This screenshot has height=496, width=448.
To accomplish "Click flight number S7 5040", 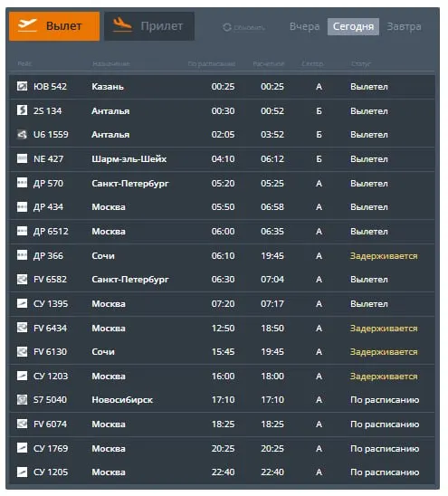I will tap(50, 400).
